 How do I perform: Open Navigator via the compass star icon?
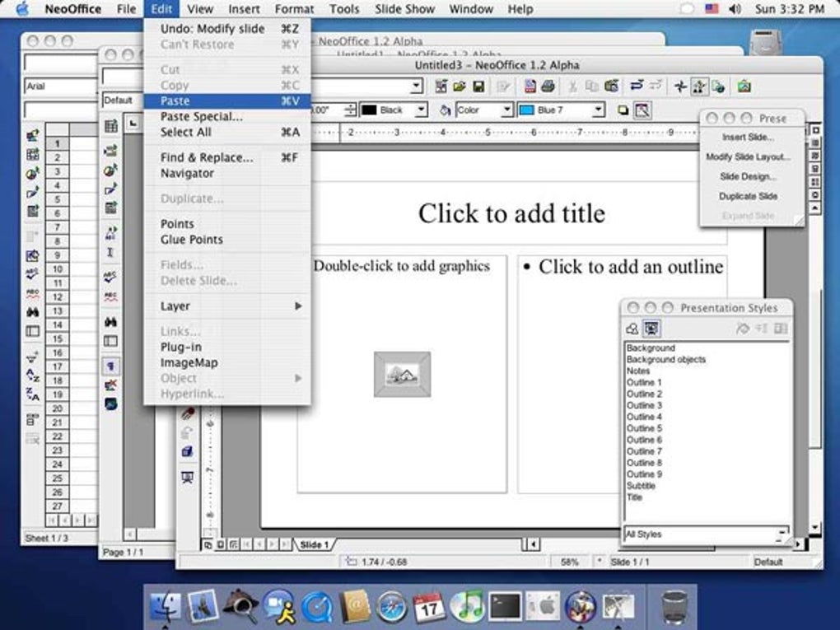[680, 86]
